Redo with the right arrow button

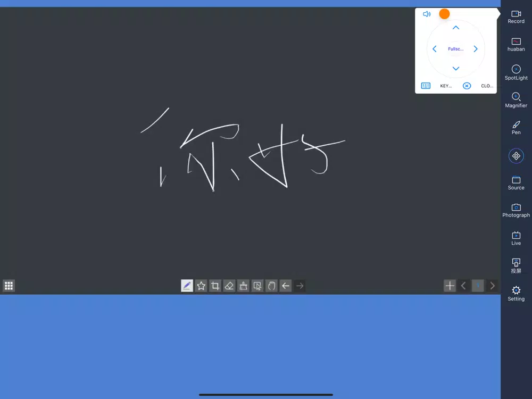300,286
